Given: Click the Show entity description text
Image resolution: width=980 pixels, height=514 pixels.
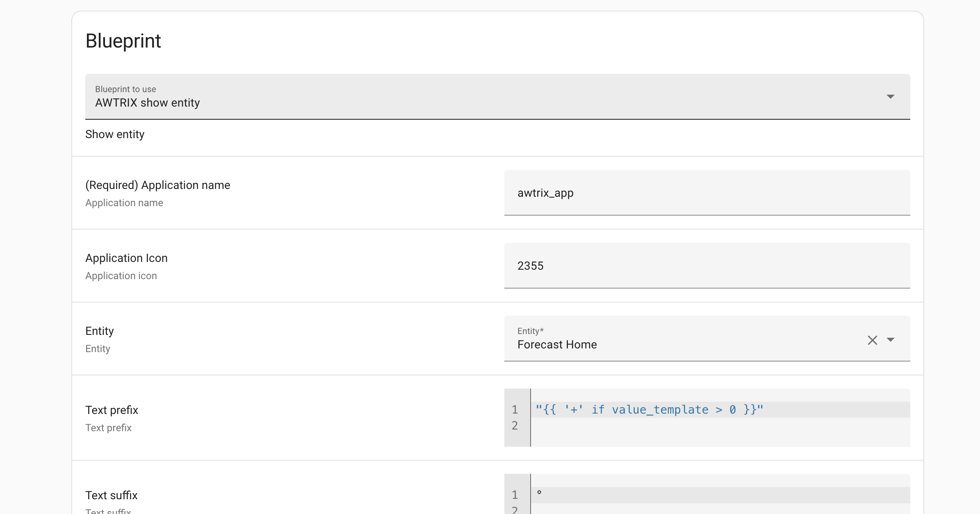Looking at the screenshot, I should point(115,134).
